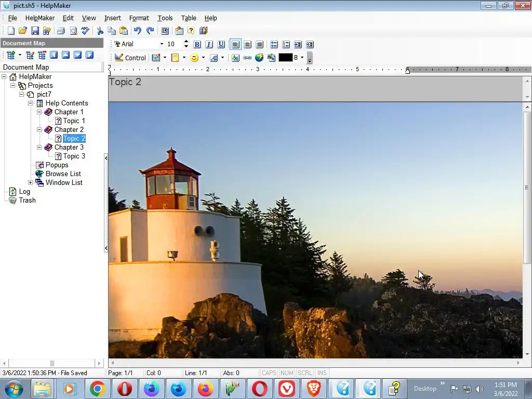Move item up with the blue up arrow

pos(66,55)
